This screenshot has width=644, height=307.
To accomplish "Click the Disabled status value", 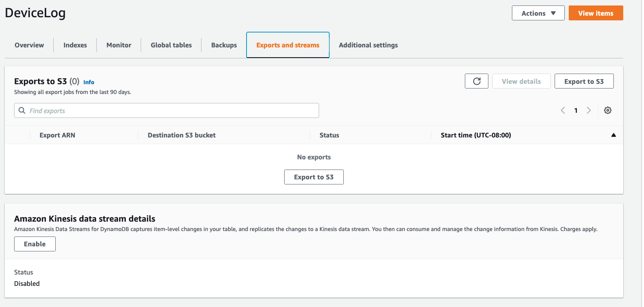I will [27, 284].
